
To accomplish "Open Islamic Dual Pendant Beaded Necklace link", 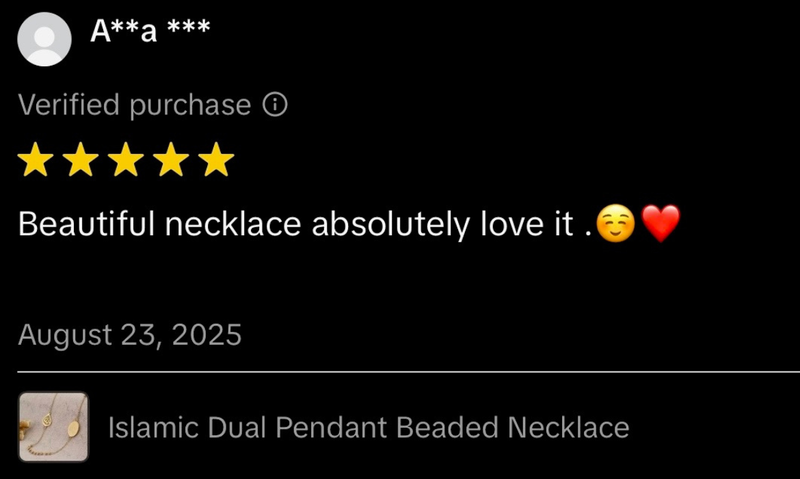I will coord(368,427).
